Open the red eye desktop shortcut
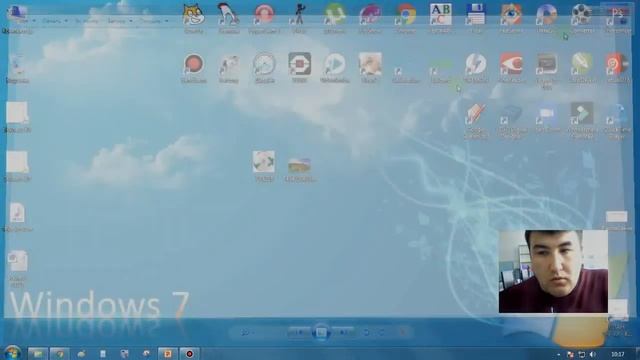The height and width of the screenshot is (360, 640). pyautogui.click(x=511, y=64)
